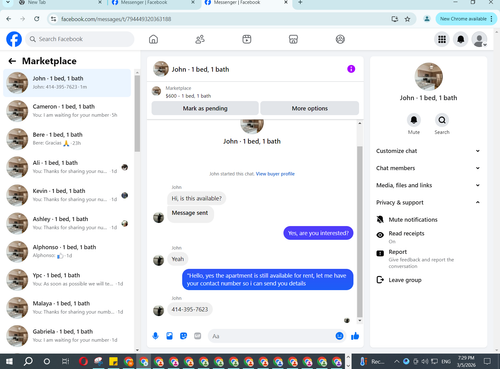Screen dimensions: 500x369
Task: Click Search in conversation magnifier icon
Action: click(442, 120)
